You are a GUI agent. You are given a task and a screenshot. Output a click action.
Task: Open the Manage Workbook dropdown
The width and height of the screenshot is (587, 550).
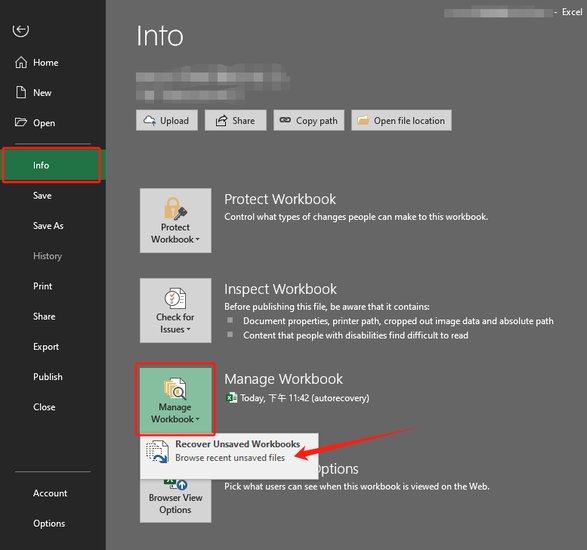(x=176, y=399)
